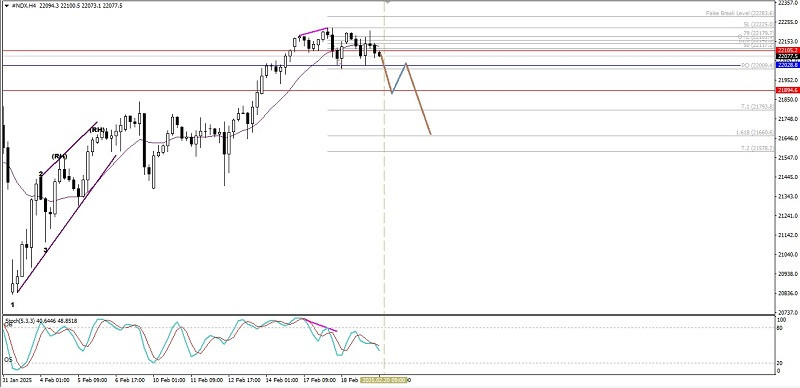Click the chart shift marker on top edge
800x388 pixels.
point(387,2)
